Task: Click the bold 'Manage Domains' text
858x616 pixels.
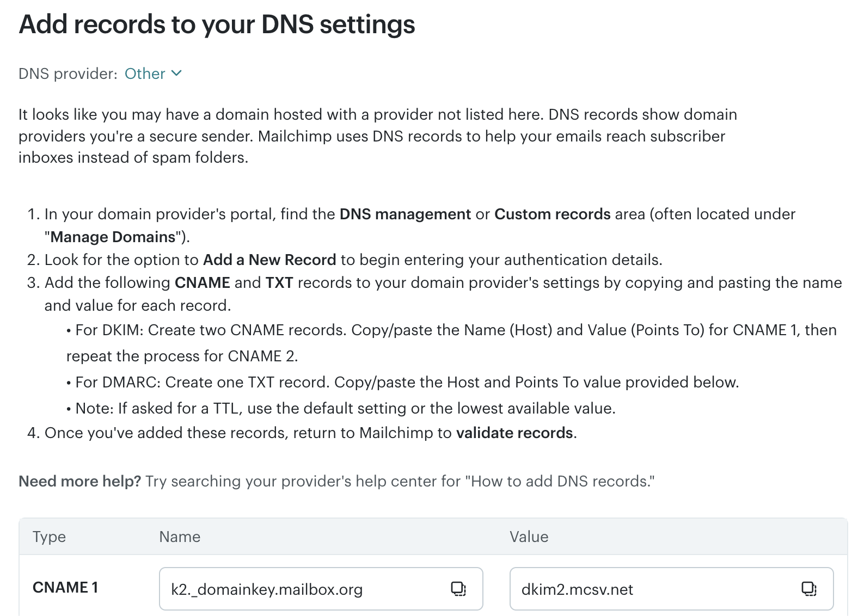Action: (x=113, y=237)
